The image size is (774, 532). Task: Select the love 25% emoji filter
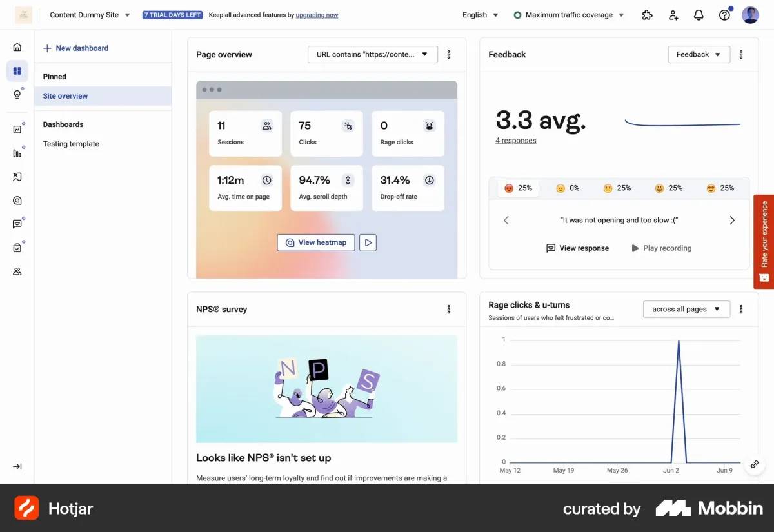tap(720, 188)
